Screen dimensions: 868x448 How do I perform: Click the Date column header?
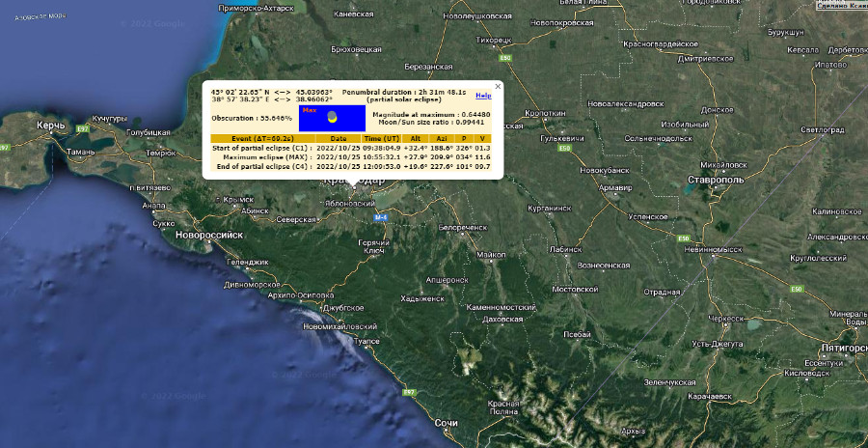pyautogui.click(x=338, y=139)
